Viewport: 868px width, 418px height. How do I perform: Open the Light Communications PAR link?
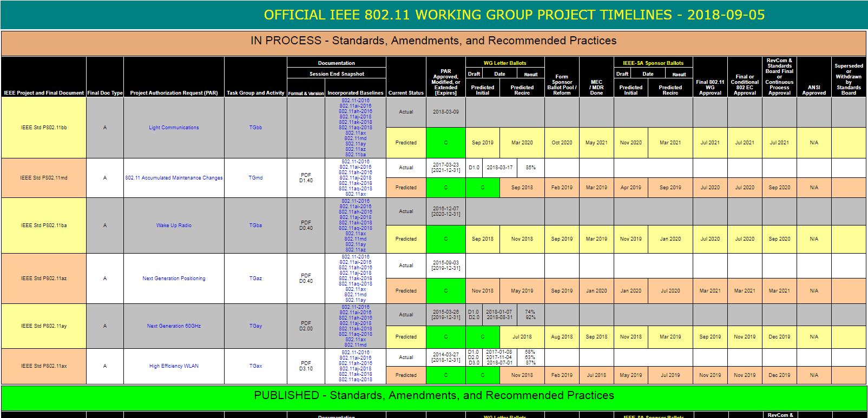point(174,128)
